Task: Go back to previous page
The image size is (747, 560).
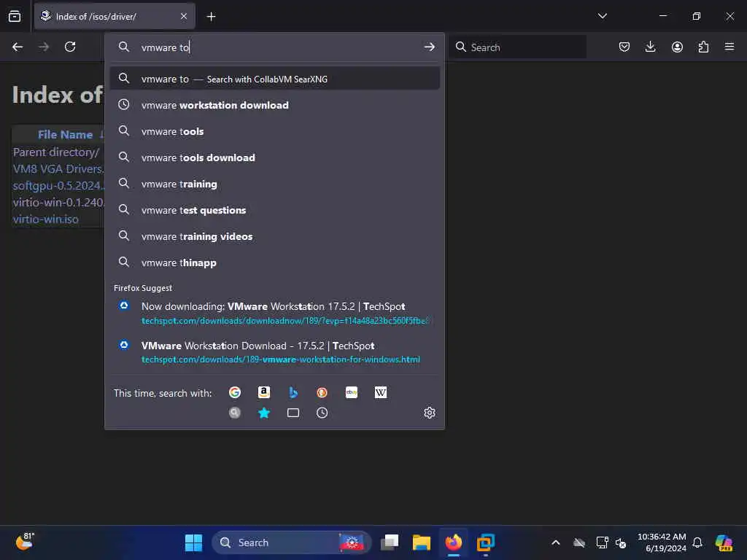Action: pyautogui.click(x=18, y=47)
